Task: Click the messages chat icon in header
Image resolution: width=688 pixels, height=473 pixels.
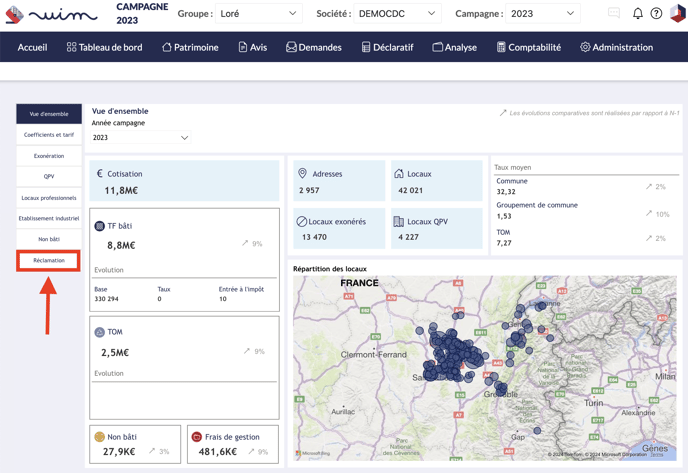Action: tap(614, 14)
